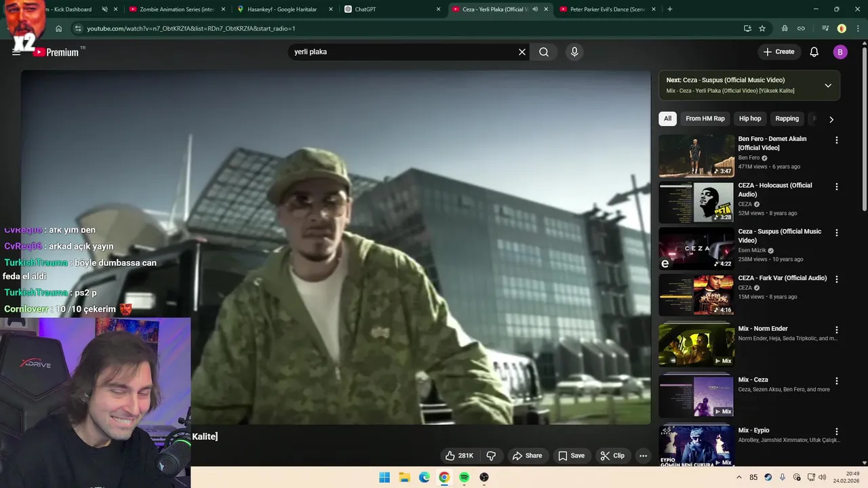The width and height of the screenshot is (868, 488).
Task: Save the video to a playlist
Action: click(571, 455)
